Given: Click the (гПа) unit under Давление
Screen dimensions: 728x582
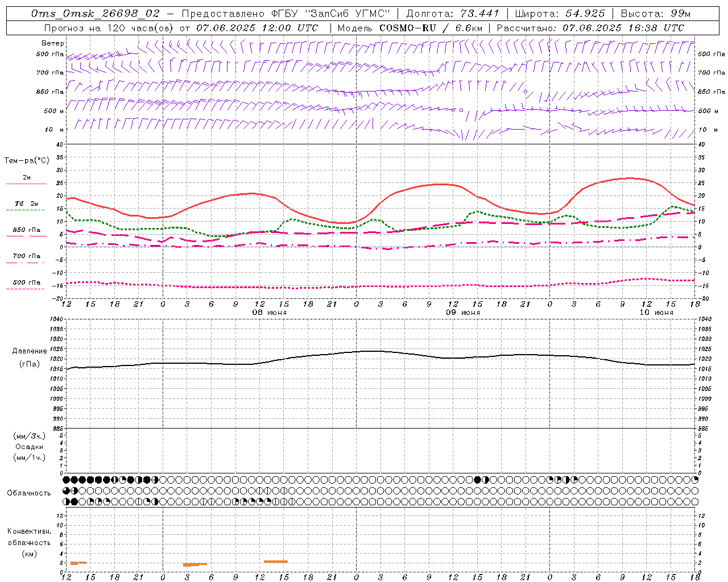Looking at the screenshot, I should pyautogui.click(x=29, y=364).
